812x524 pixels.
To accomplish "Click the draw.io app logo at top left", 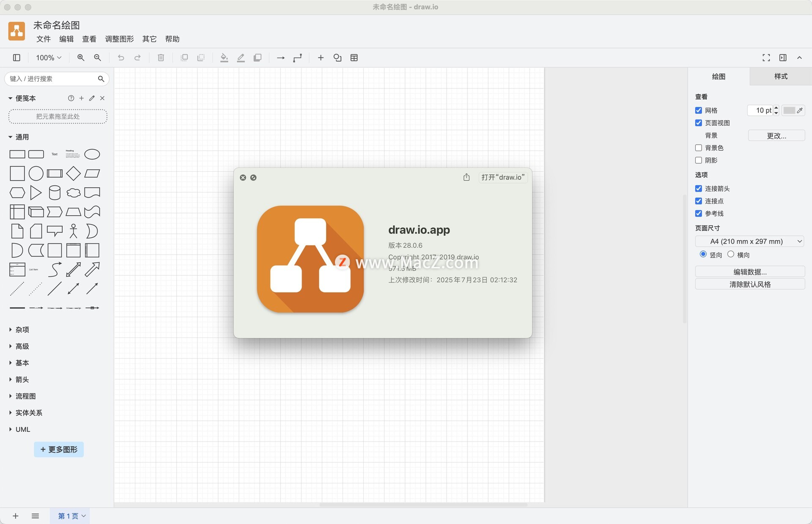I will tap(16, 31).
